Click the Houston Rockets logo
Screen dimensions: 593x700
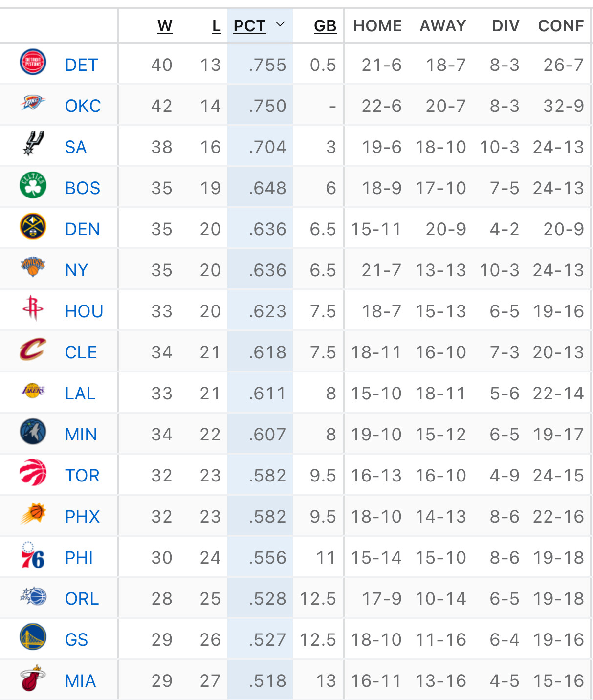[x=33, y=308]
